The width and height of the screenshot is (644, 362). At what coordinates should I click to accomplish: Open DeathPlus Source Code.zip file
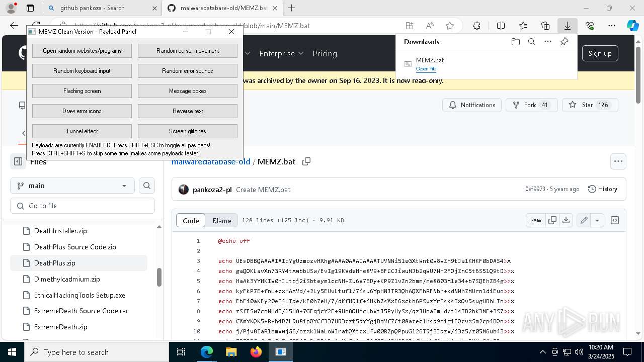[x=75, y=247]
